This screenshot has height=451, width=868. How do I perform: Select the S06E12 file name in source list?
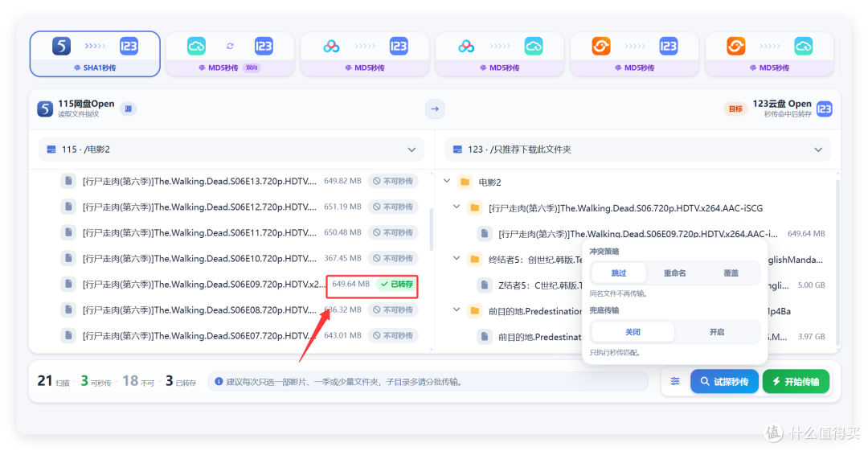coord(200,207)
